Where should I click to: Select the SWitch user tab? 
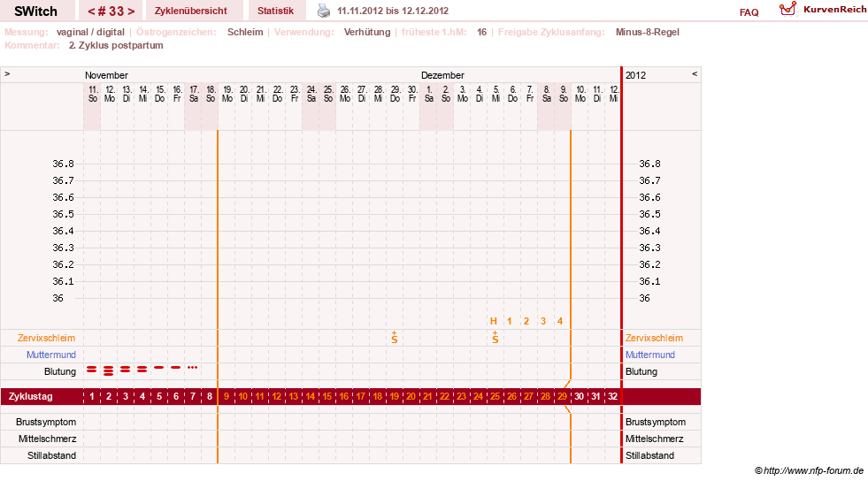tap(36, 11)
